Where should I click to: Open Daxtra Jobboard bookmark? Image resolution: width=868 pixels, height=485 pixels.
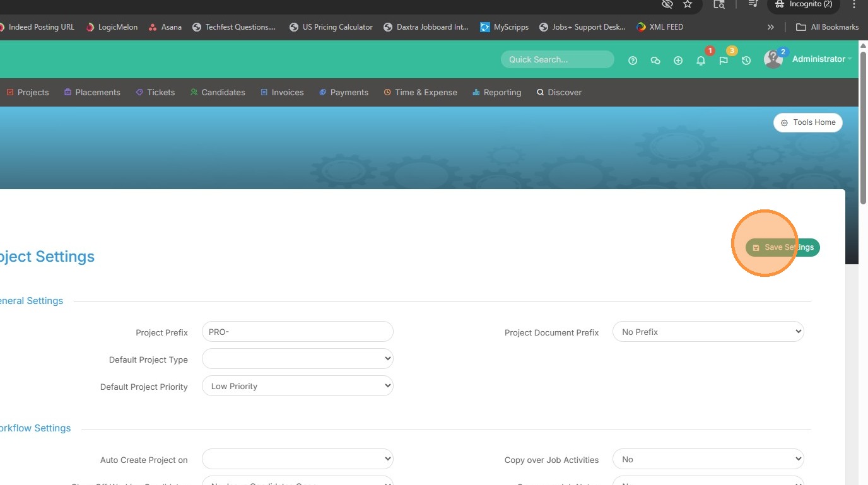[426, 27]
